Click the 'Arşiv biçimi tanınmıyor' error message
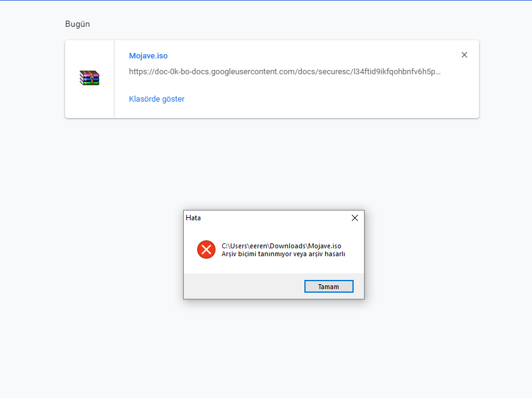 283,254
